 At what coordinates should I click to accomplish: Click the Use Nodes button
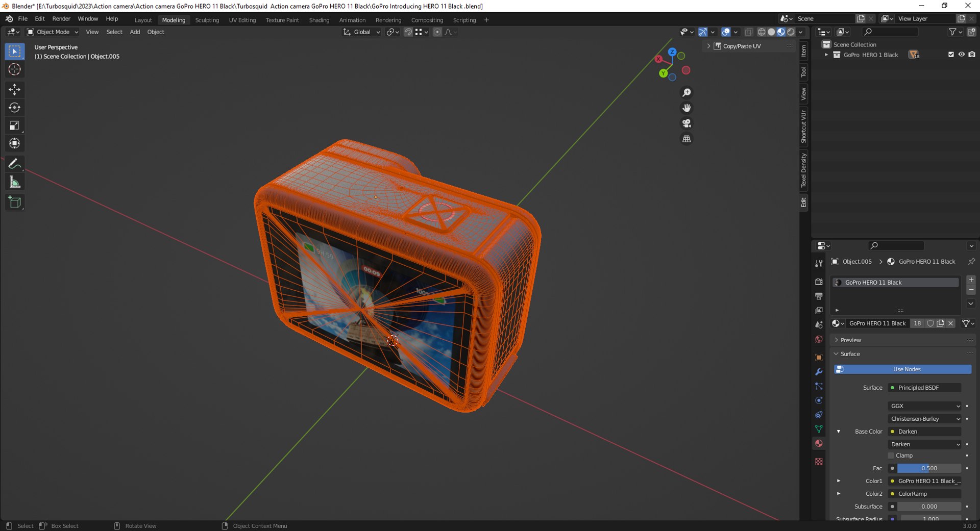pos(903,369)
